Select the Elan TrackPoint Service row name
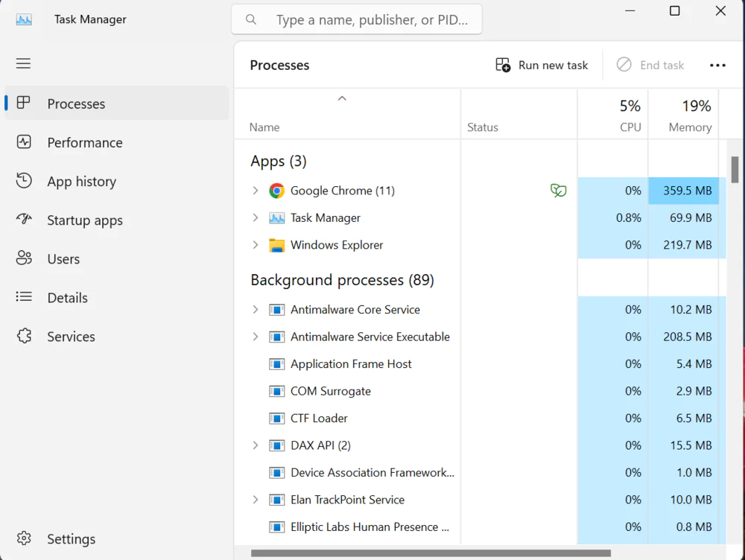 (347, 500)
